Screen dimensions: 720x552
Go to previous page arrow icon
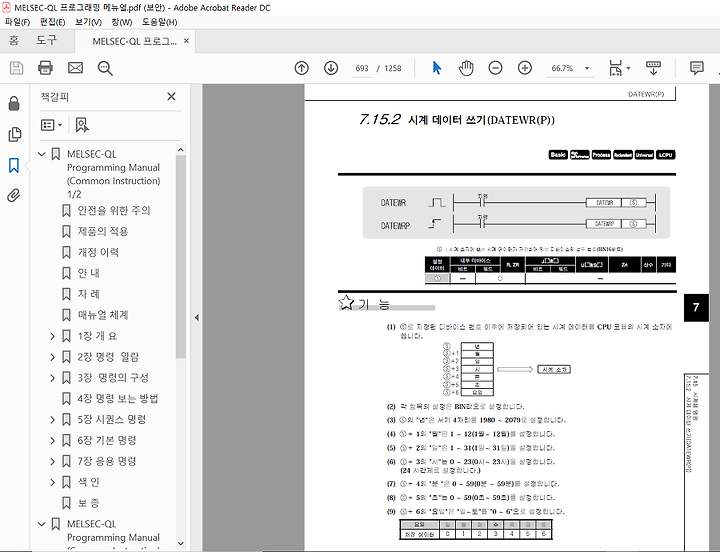click(301, 68)
